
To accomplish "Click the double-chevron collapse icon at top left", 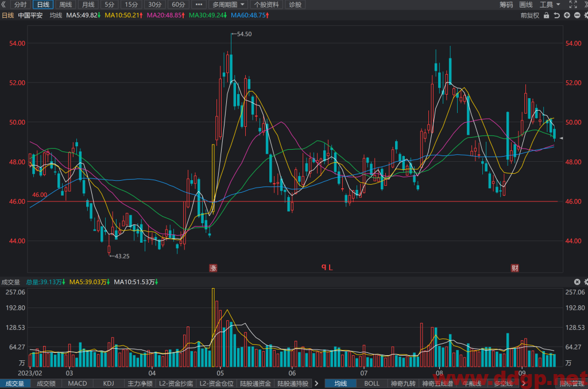I will [x=3, y=5].
